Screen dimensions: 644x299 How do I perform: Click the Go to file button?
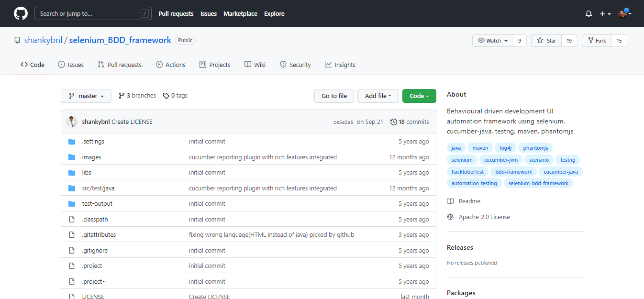tap(334, 96)
